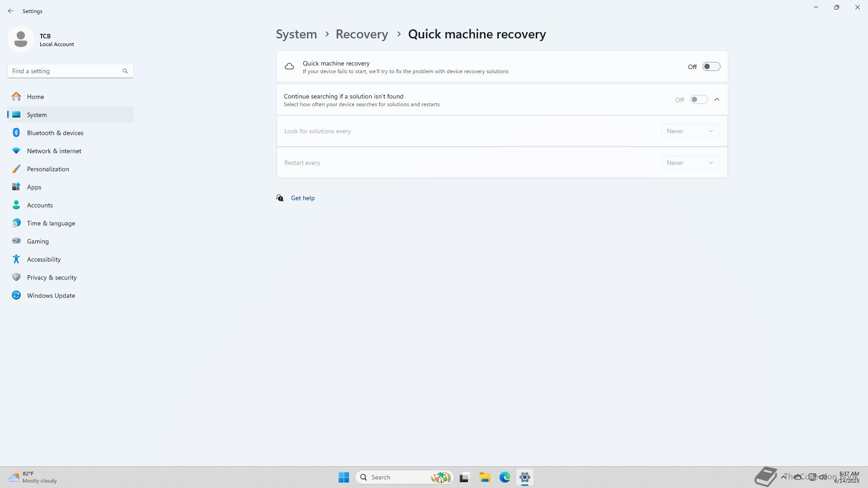The width and height of the screenshot is (868, 488).
Task: Open Restart every dropdown
Action: point(690,163)
